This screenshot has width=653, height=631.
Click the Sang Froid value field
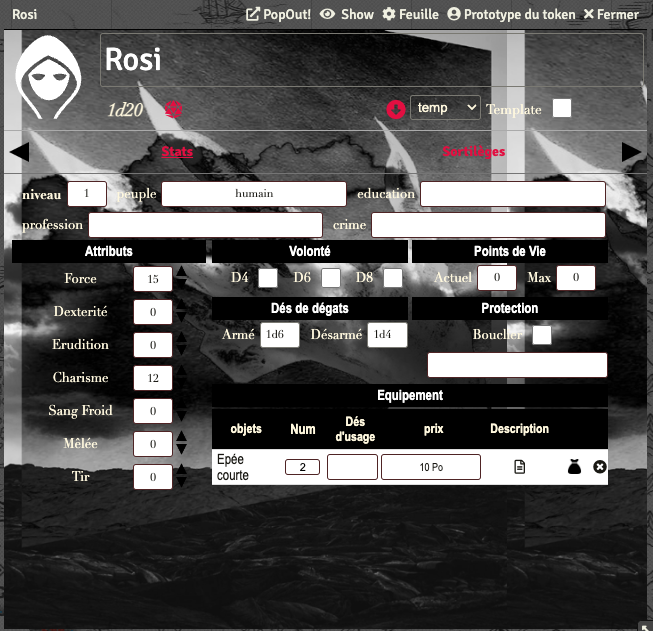point(153,411)
